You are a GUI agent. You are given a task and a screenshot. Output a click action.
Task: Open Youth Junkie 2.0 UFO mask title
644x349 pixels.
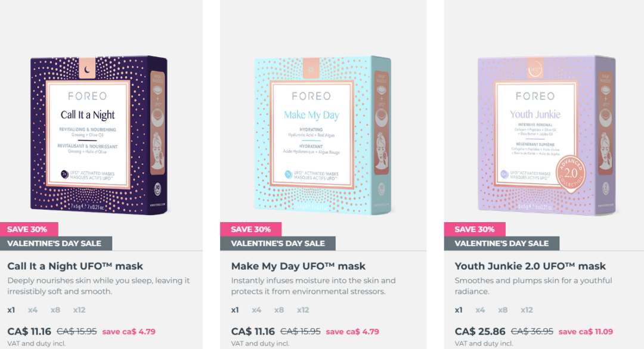530,266
